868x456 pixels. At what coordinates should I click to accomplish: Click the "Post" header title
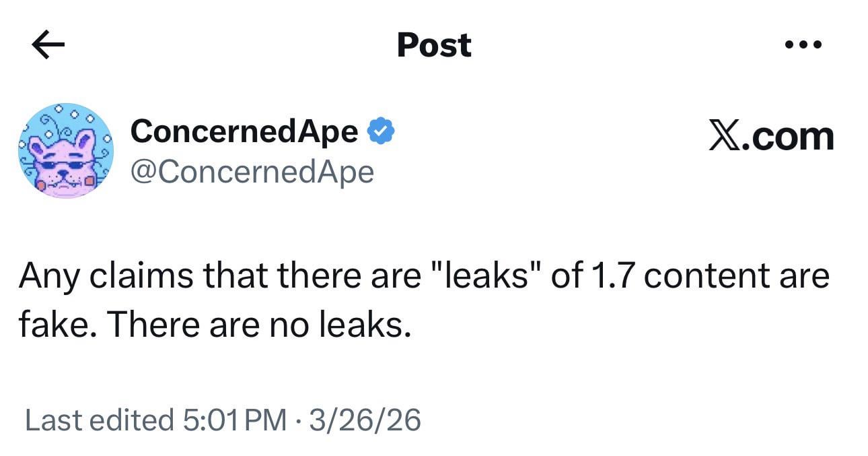coord(434,45)
